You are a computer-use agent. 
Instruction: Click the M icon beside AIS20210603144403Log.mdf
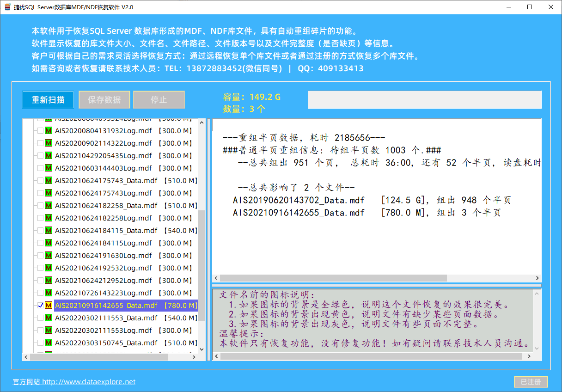pos(48,168)
